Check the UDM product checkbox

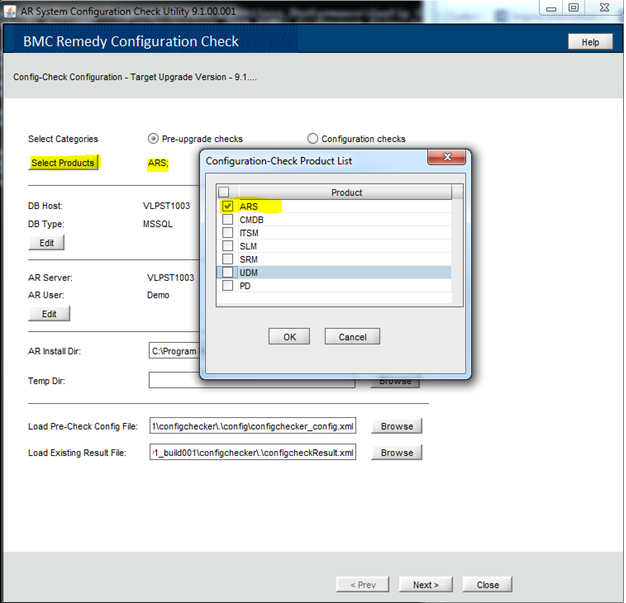click(228, 272)
